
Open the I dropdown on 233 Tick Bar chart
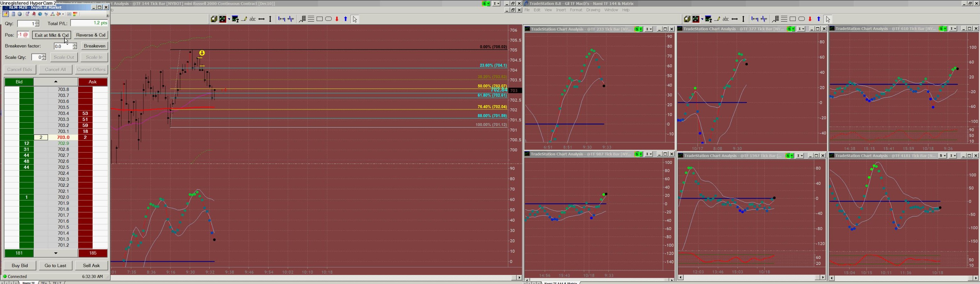[649, 29]
